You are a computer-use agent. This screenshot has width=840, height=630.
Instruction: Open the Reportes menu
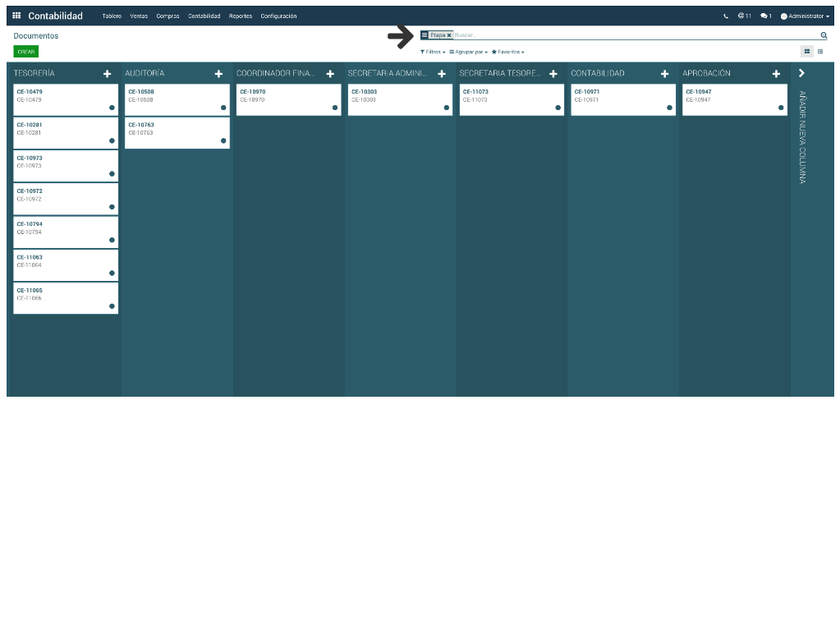pos(241,16)
